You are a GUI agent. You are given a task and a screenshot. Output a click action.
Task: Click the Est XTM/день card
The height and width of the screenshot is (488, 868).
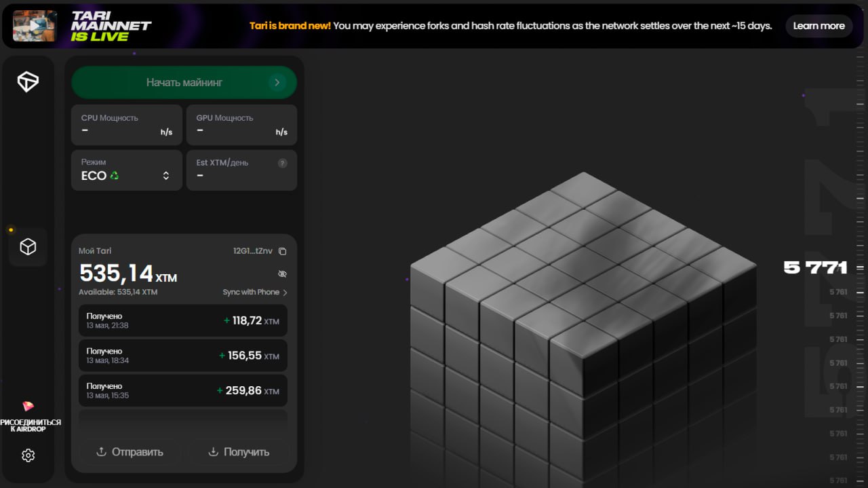pos(242,170)
